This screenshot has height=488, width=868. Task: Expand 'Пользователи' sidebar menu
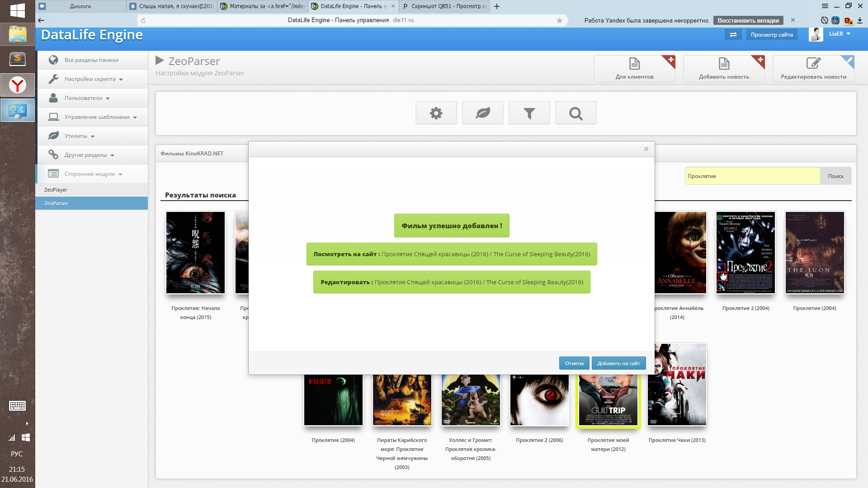pyautogui.click(x=92, y=98)
